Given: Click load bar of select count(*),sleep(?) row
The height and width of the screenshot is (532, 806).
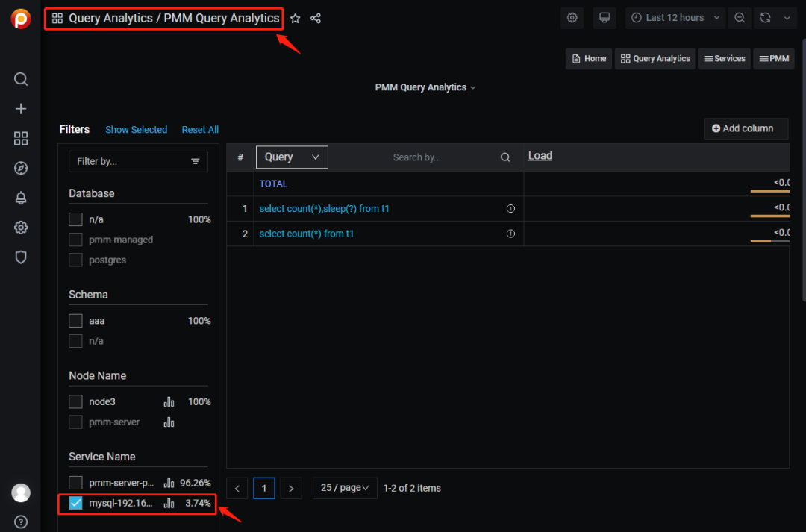Looking at the screenshot, I should click(769, 216).
